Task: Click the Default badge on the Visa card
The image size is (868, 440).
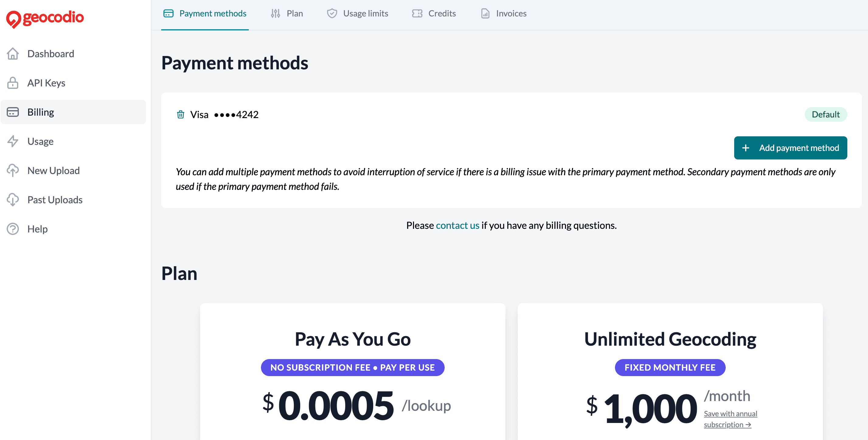Action: click(x=825, y=114)
